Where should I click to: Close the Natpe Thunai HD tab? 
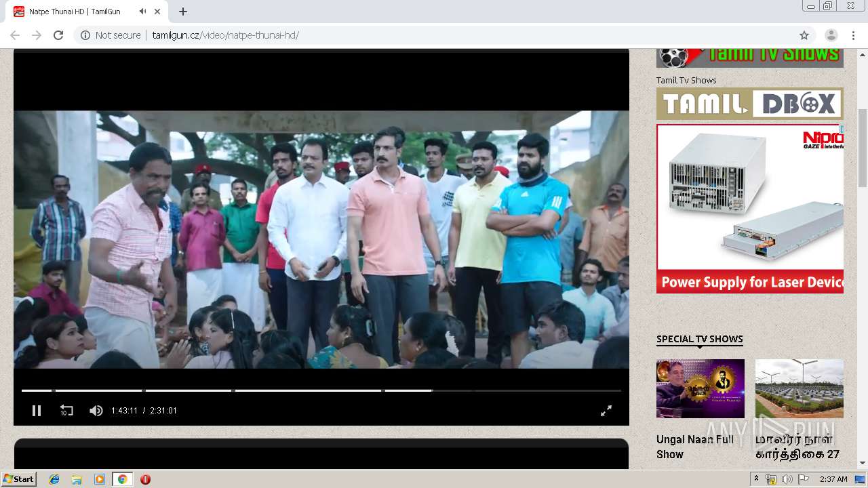click(x=158, y=12)
